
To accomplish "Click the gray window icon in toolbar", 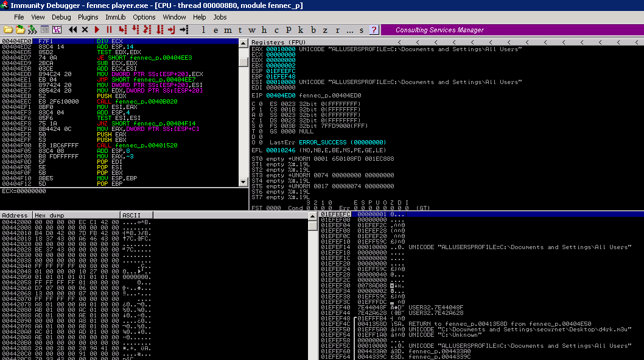I will pyautogui.click(x=44, y=30).
